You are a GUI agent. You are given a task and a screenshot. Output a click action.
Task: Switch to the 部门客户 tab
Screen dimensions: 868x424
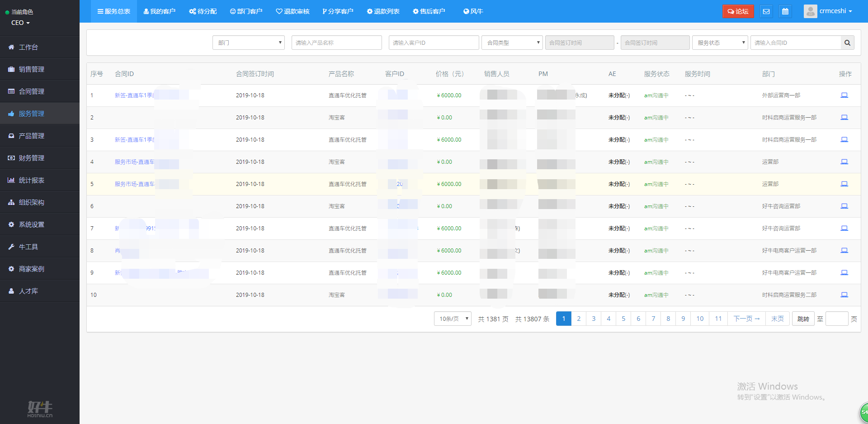[246, 11]
